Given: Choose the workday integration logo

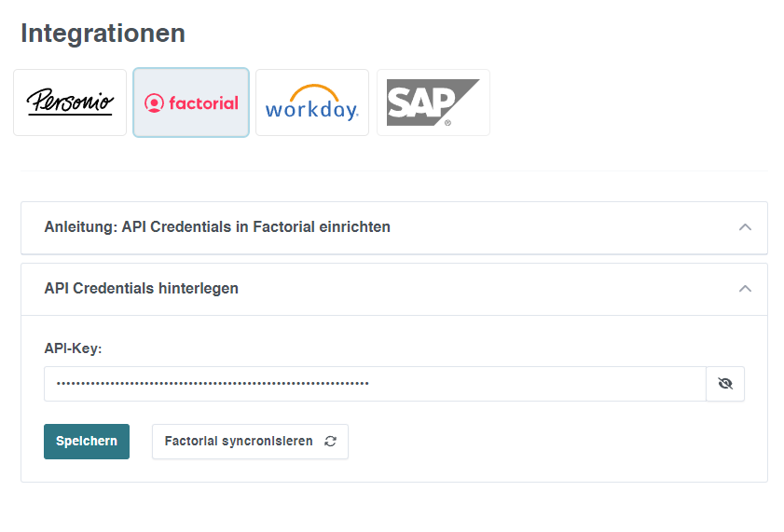Looking at the screenshot, I should click(x=312, y=102).
